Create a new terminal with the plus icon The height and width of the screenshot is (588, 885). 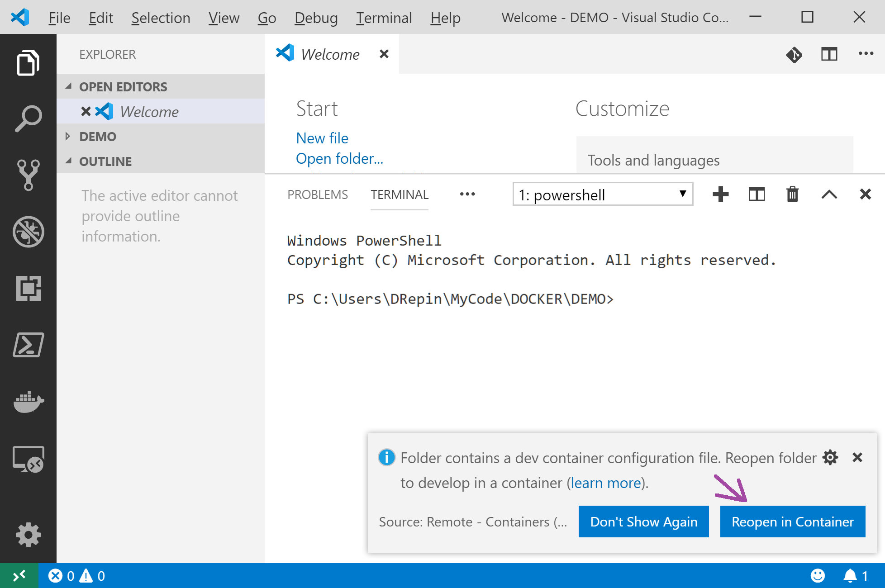[720, 194]
